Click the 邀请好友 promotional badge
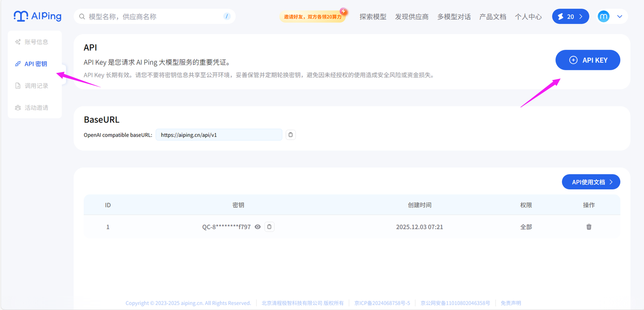The width and height of the screenshot is (644, 310). [312, 16]
